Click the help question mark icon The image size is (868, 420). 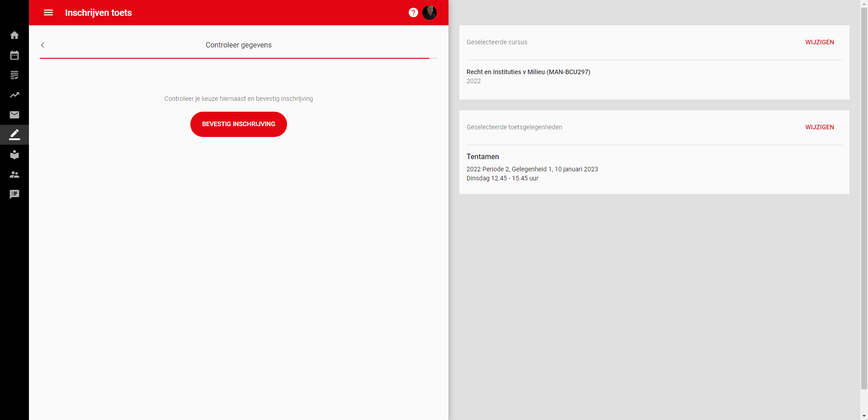[413, 13]
